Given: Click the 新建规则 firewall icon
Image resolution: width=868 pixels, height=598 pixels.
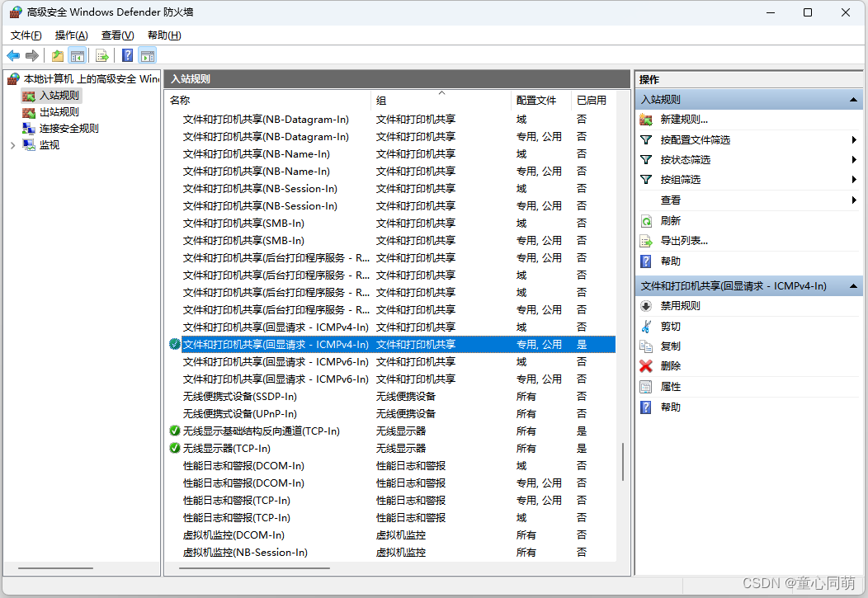Looking at the screenshot, I should (x=646, y=120).
